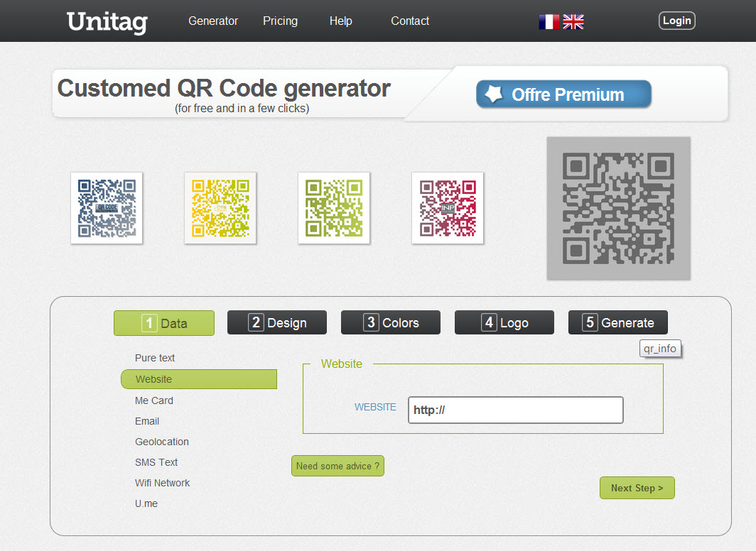Choose the U.me data type
This screenshot has width=756, height=551.
(x=146, y=503)
